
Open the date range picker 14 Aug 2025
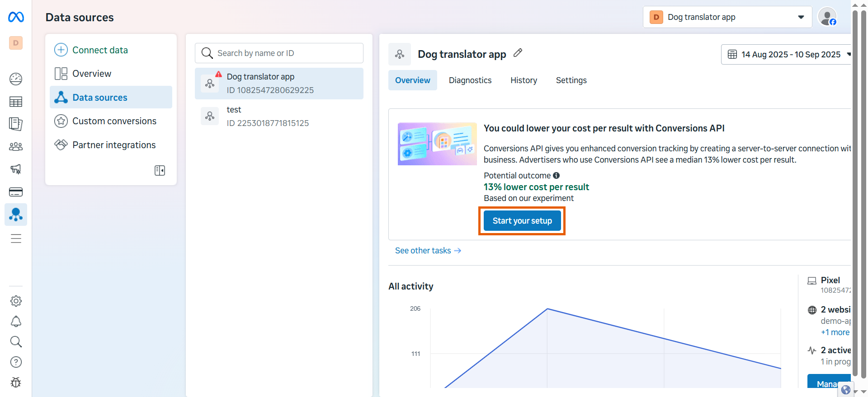tap(787, 54)
